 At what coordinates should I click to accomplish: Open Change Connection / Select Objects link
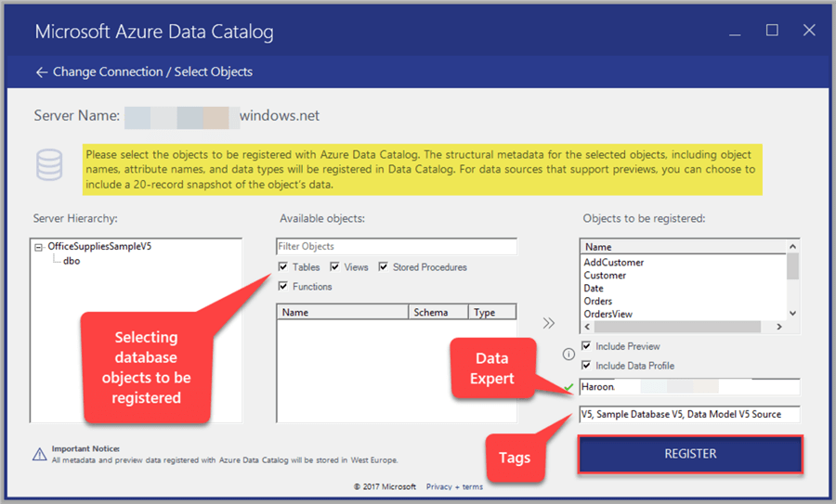click(x=152, y=71)
